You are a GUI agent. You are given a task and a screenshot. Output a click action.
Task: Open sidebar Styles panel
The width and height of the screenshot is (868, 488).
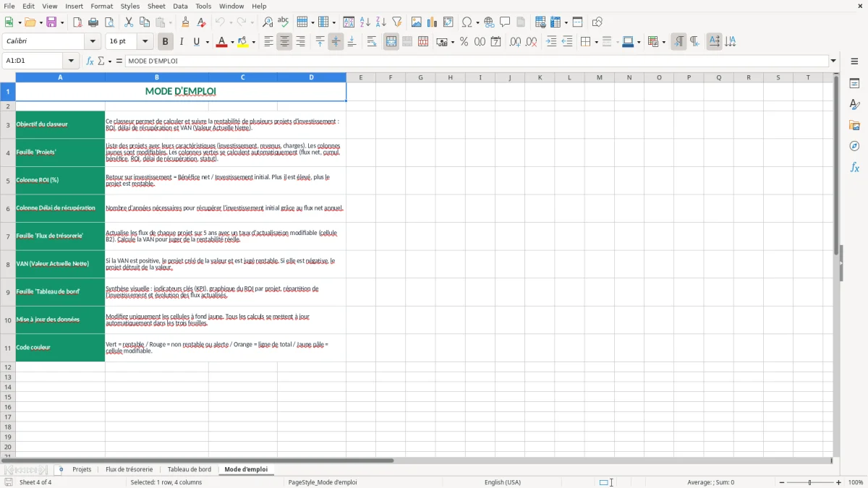854,105
